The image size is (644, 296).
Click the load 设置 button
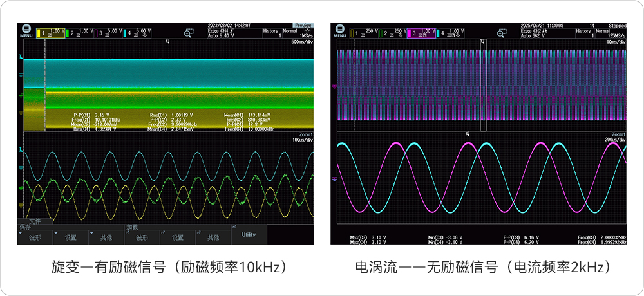tap(178, 237)
